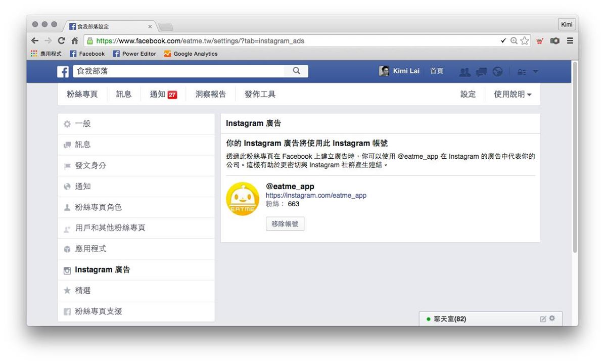Screen dimensions: 605x364
Task: Bookmark this page with the star icon
Action: click(524, 40)
